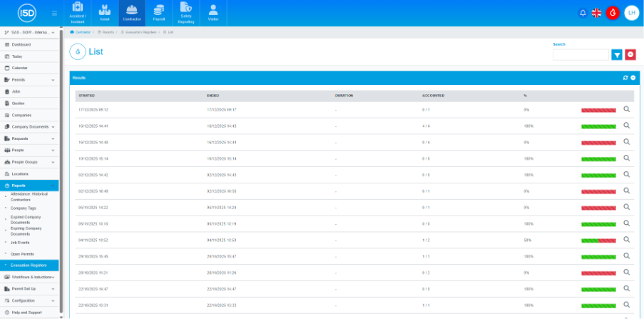Click the red fire evacuation icon

coord(613,13)
